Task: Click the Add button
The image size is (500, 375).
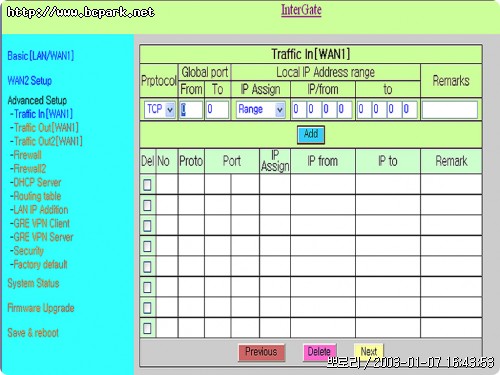Action: 311,135
